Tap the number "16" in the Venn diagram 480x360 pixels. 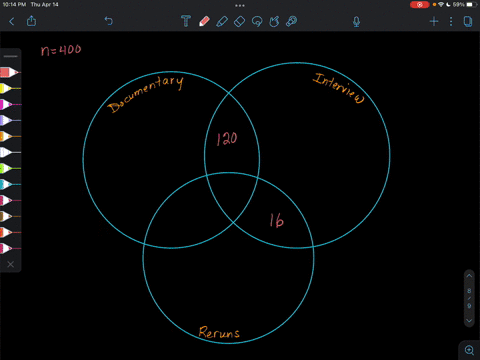[277, 220]
